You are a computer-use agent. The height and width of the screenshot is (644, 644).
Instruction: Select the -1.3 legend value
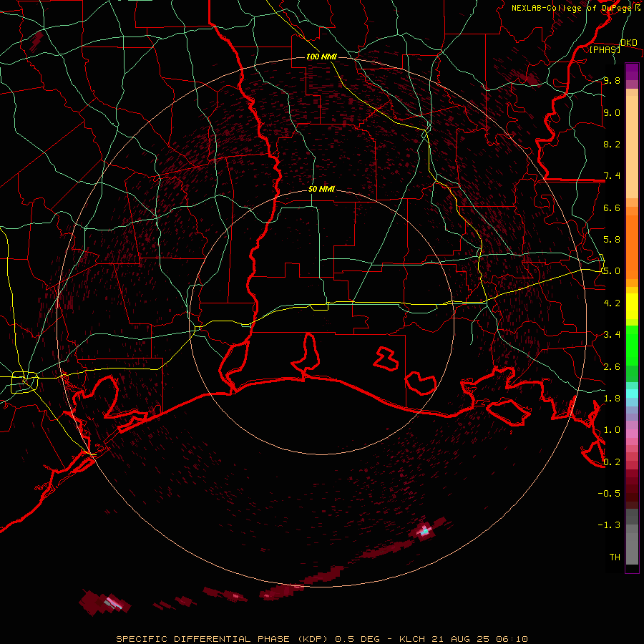(609, 525)
